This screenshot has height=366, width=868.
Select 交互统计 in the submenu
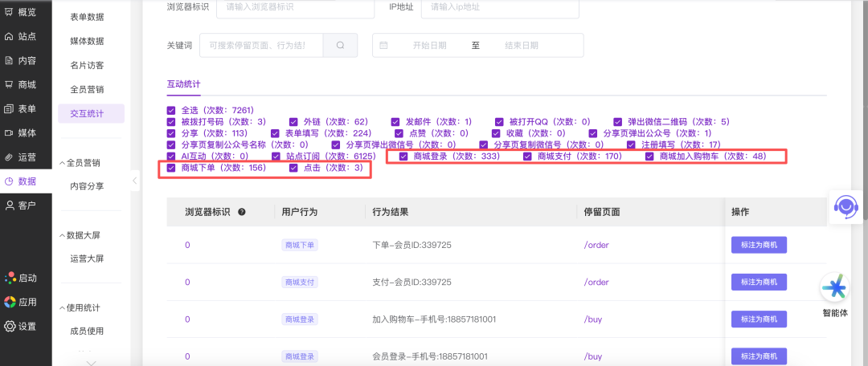[x=87, y=113]
